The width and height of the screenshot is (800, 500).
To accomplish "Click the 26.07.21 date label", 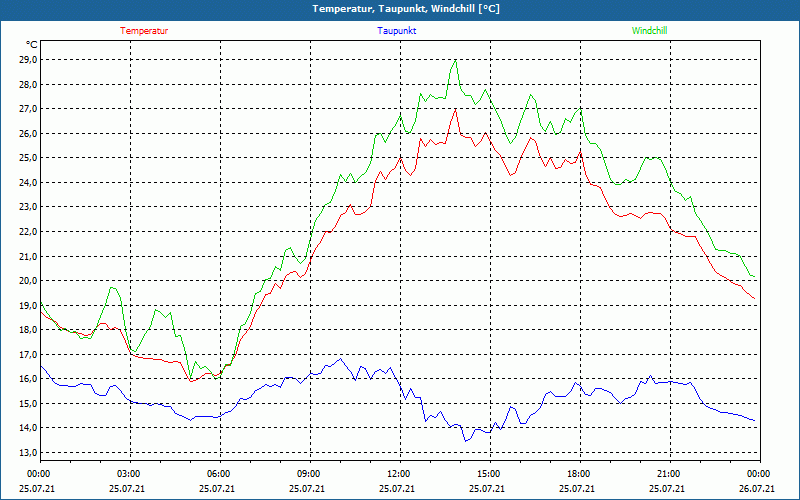I will click(x=757, y=489).
